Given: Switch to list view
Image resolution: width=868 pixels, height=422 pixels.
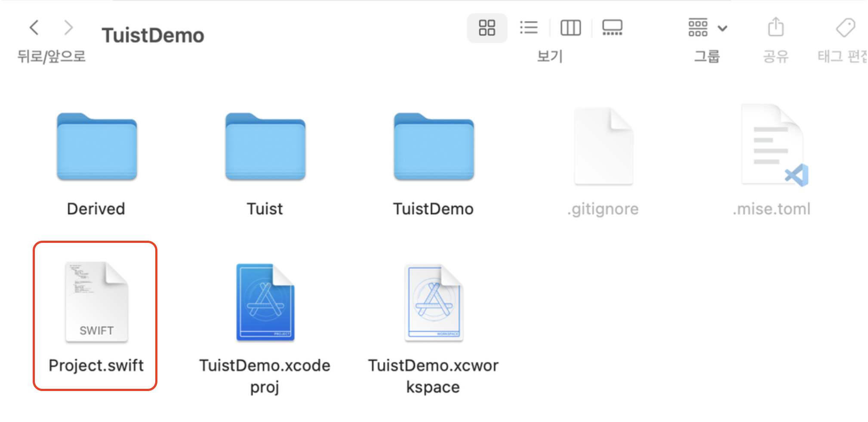Looking at the screenshot, I should (529, 28).
